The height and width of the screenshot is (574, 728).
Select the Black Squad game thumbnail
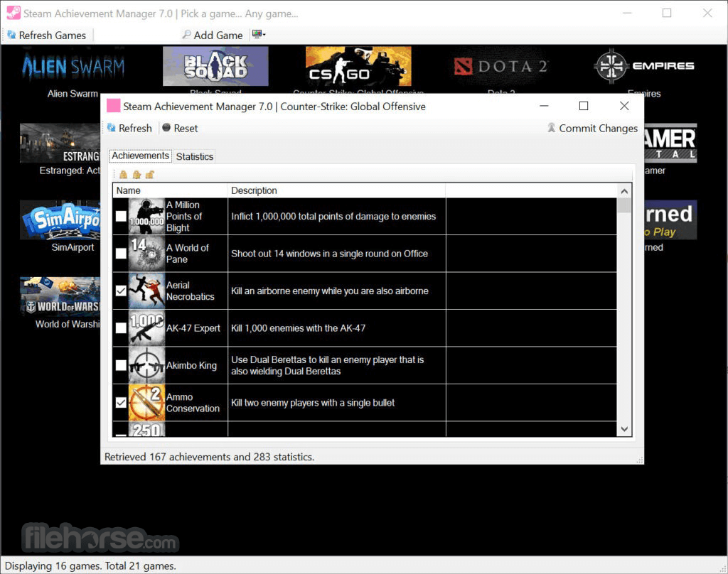coord(215,66)
